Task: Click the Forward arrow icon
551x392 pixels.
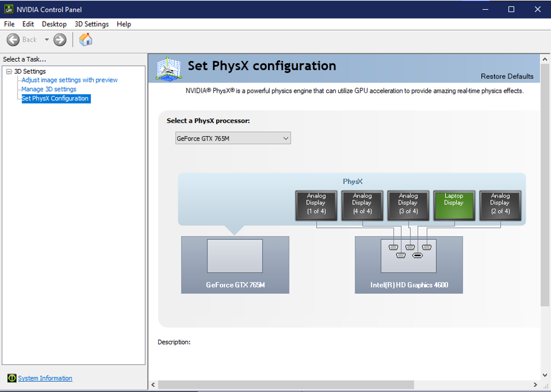Action: click(x=60, y=39)
